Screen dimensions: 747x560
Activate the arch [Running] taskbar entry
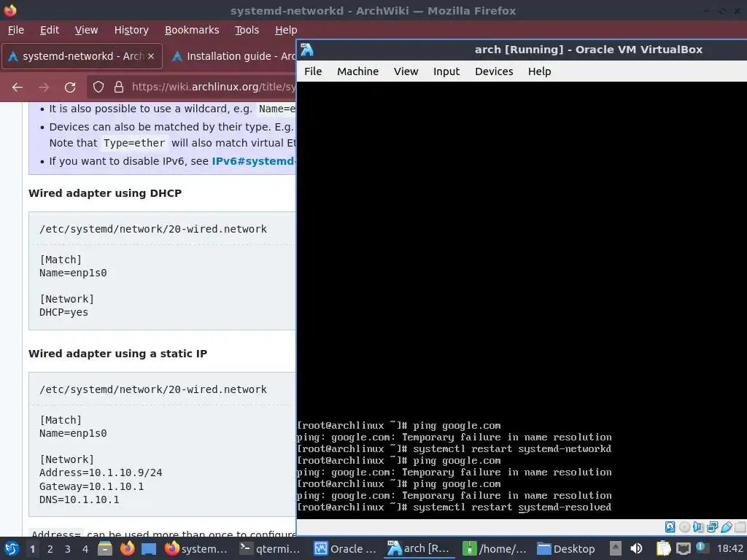[x=419, y=549]
